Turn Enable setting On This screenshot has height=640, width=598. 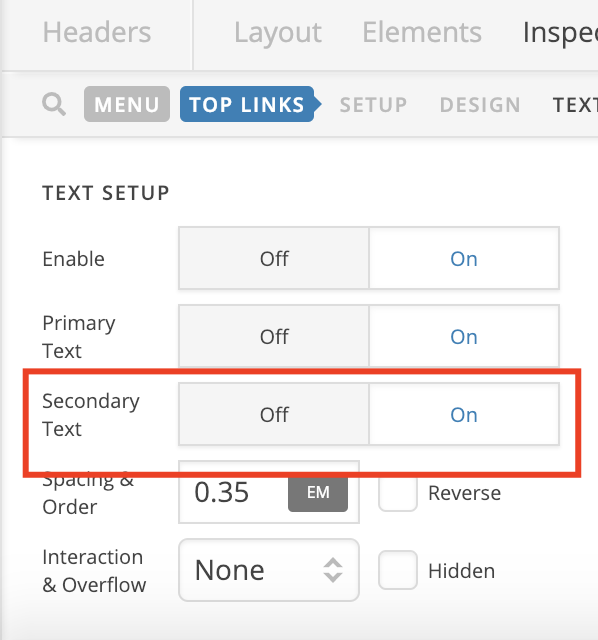[464, 258]
